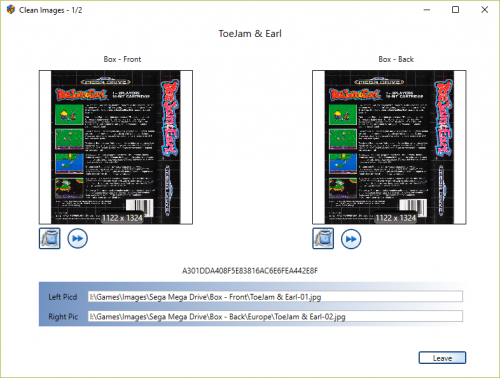Select the Box - Back cover thumbnail

(389, 147)
